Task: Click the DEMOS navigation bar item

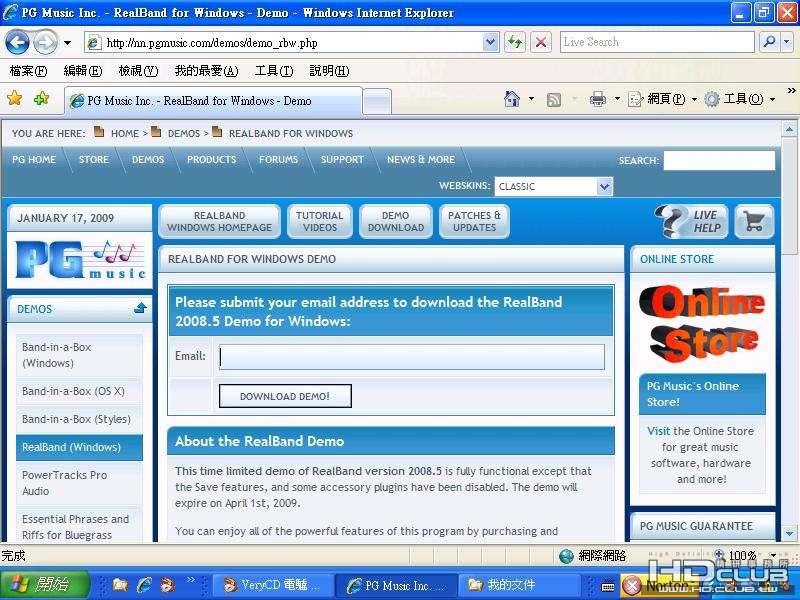Action: point(148,159)
